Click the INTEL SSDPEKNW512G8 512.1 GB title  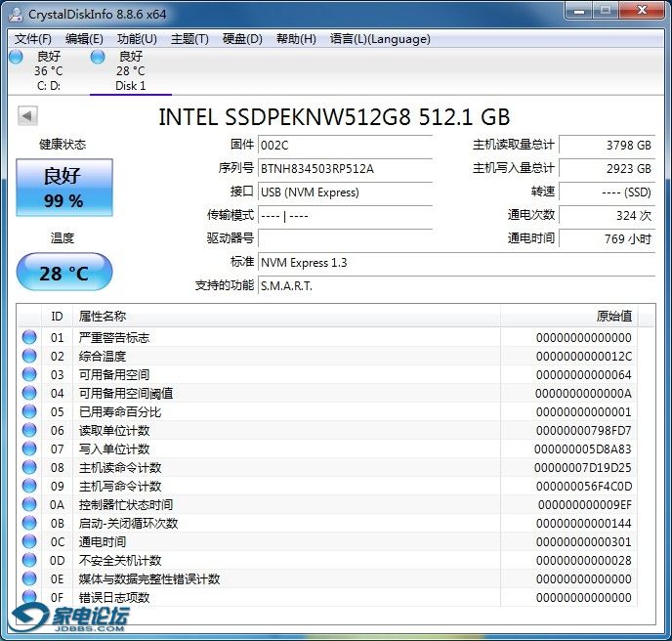(334, 117)
